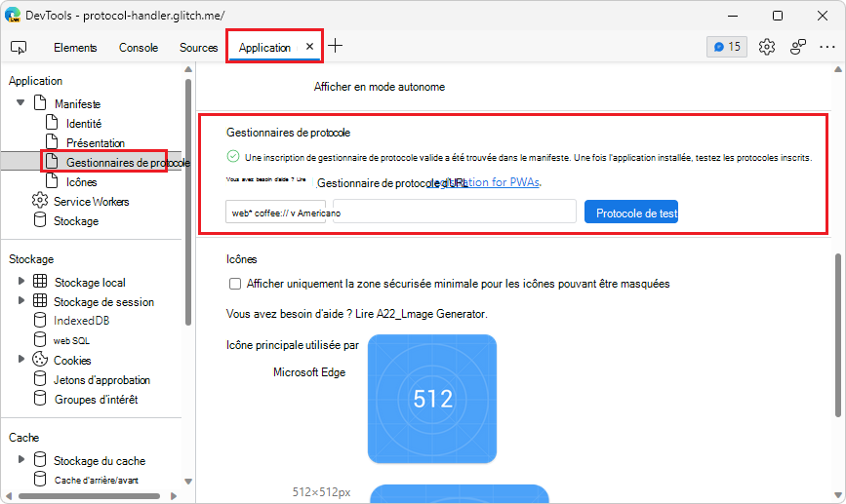Open the 15 issues counter
Viewport: 846px width, 504px height.
[727, 47]
